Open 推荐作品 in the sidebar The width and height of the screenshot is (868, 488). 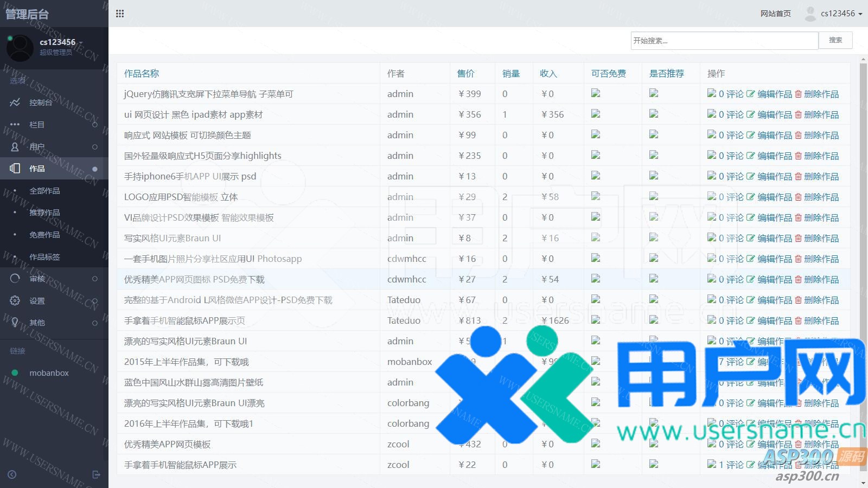point(44,213)
